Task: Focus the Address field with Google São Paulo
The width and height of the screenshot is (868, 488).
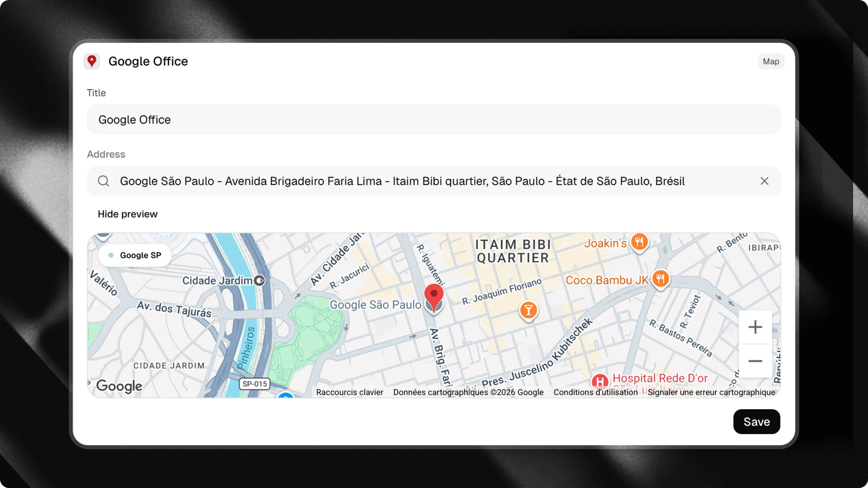Action: (x=434, y=181)
